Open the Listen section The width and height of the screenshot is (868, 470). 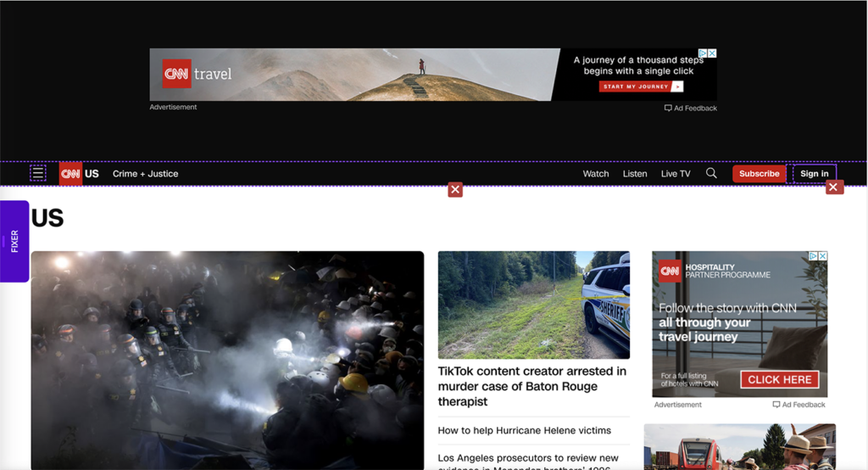click(x=635, y=174)
